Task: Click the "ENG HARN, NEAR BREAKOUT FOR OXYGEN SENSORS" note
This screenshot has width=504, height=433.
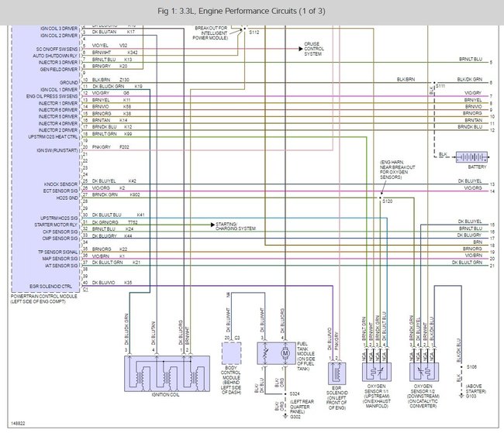Action: [397, 170]
